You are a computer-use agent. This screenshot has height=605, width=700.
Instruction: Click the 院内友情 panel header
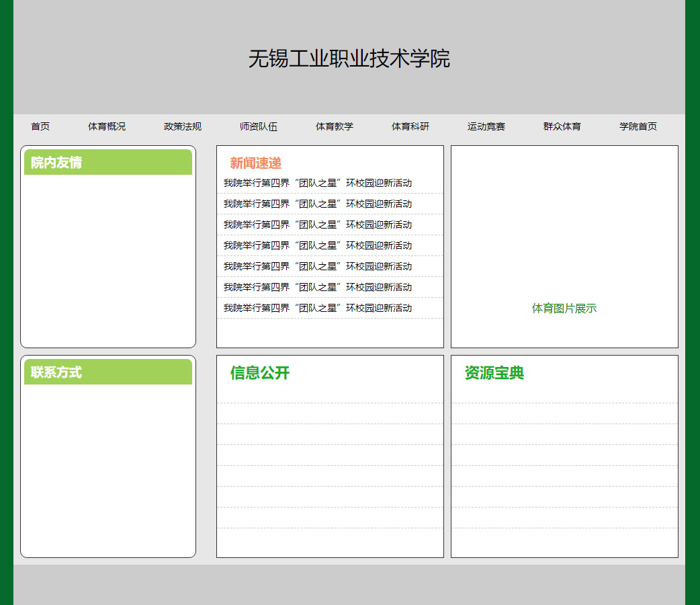click(x=108, y=162)
